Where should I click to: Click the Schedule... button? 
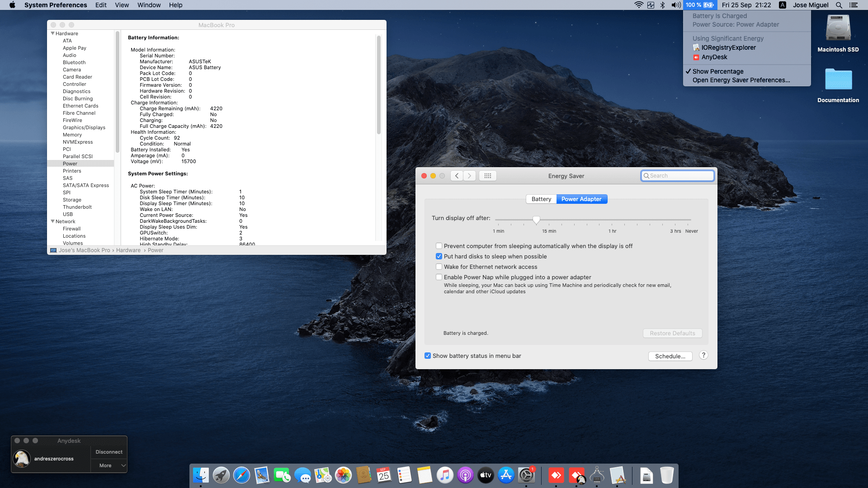click(670, 356)
